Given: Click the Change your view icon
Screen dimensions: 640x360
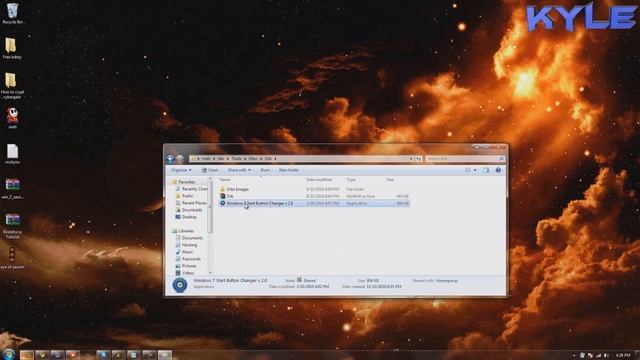Looking at the screenshot, I should 468,170.
